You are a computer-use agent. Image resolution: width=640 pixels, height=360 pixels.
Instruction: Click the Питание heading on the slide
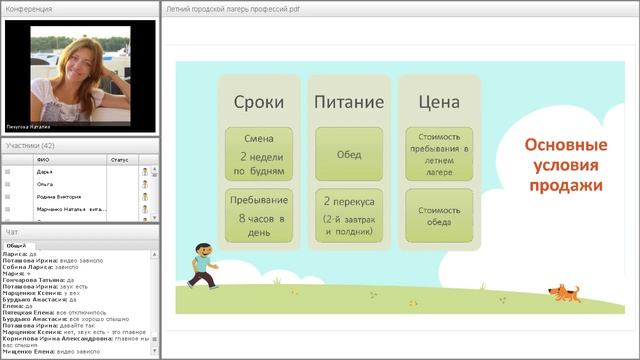click(349, 102)
